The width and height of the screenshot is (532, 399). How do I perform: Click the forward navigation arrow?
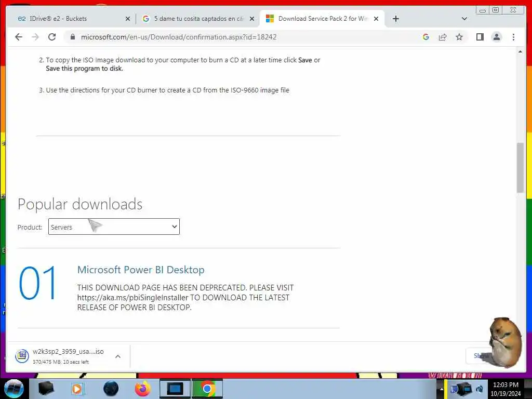tap(35, 37)
